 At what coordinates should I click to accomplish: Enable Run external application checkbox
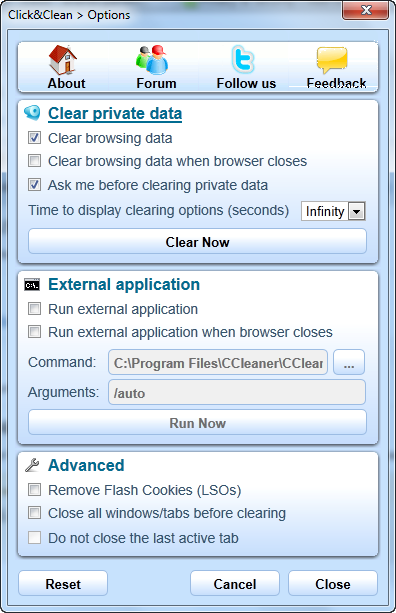[x=34, y=308]
